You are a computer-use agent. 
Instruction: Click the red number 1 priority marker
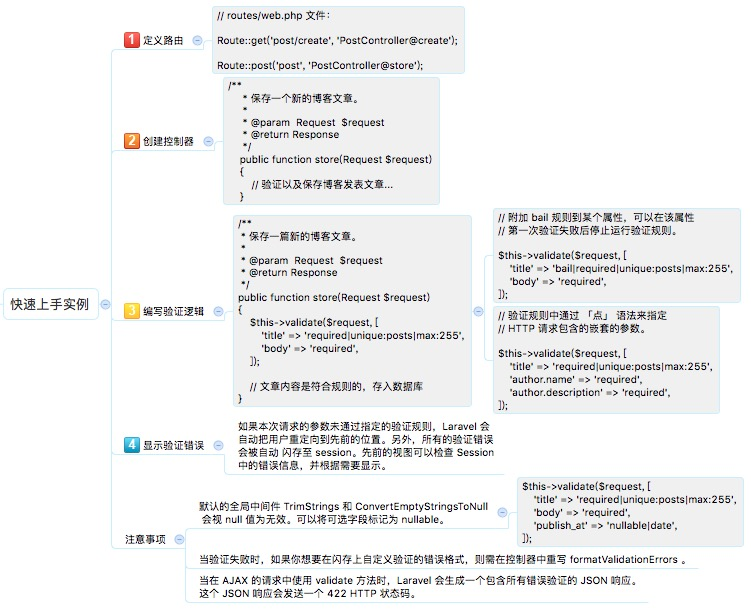pyautogui.click(x=131, y=40)
